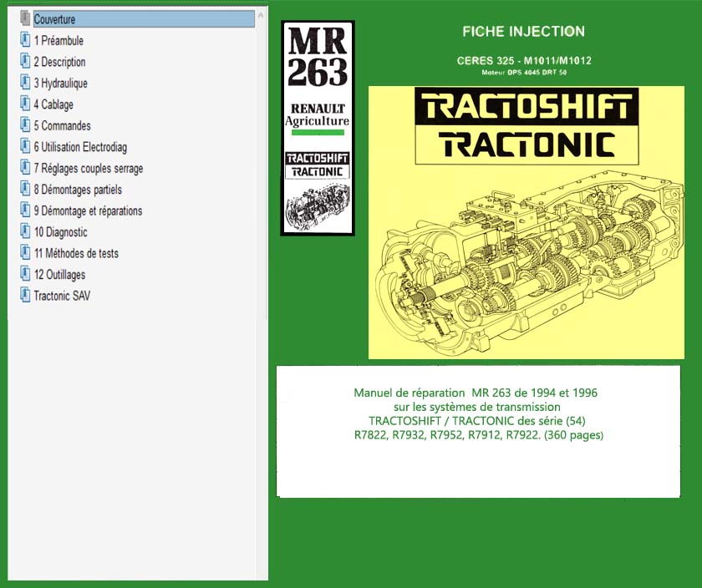Click the MR 263 cover thumbnail

tap(318, 128)
